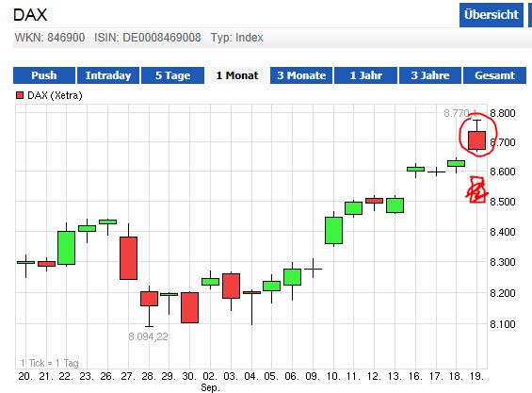Click the date label 09.

click(313, 376)
